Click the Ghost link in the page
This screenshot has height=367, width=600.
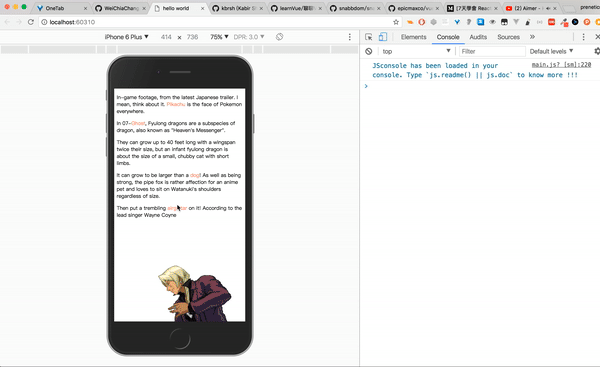pos(138,123)
